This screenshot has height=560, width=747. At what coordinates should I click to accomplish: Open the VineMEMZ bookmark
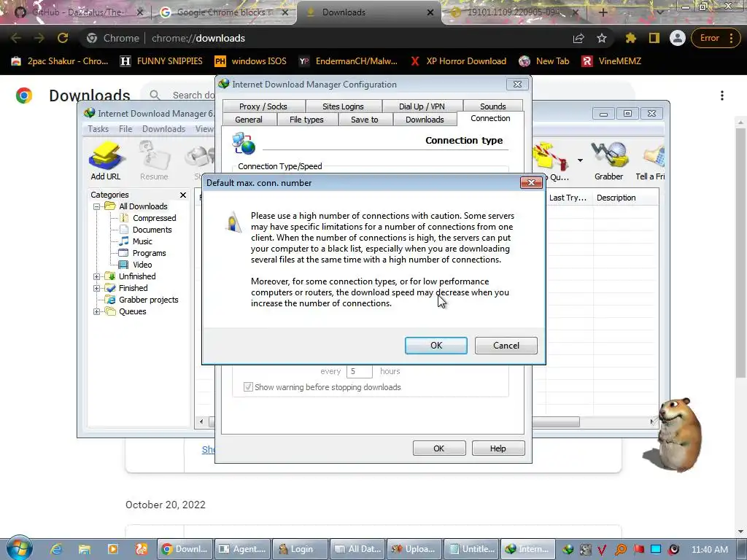pyautogui.click(x=612, y=61)
